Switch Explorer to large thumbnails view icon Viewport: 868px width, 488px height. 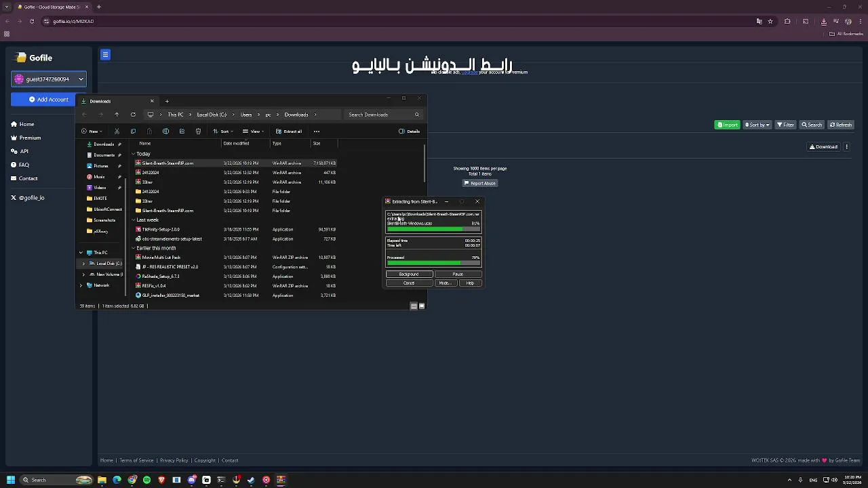coord(422,306)
